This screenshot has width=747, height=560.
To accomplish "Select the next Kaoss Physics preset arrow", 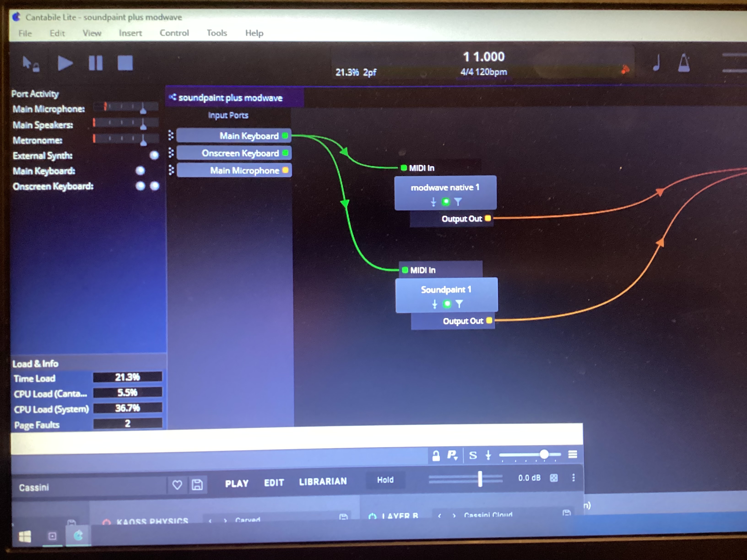I will pyautogui.click(x=225, y=520).
